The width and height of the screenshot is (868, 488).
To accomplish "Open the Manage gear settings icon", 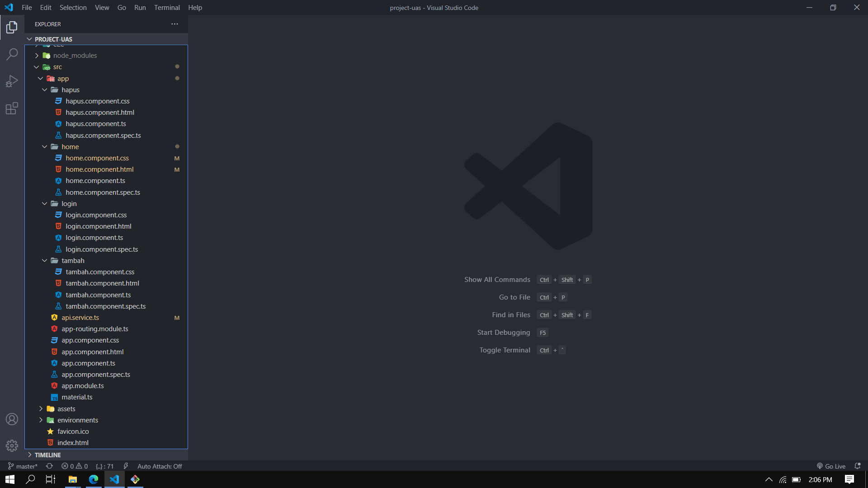I will (x=12, y=446).
